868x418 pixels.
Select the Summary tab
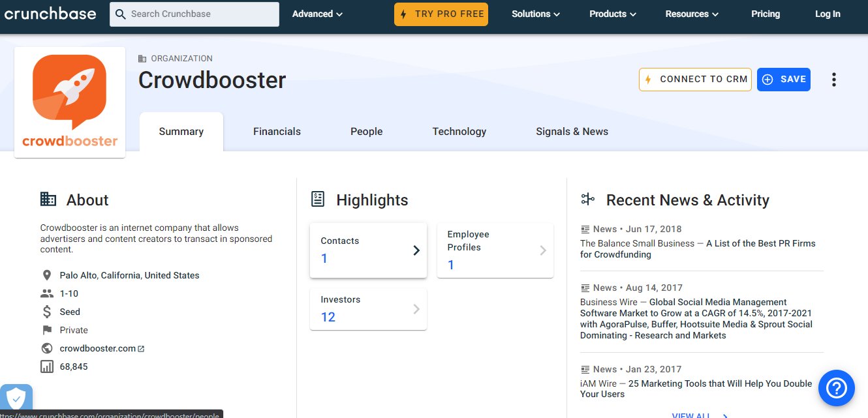point(181,132)
